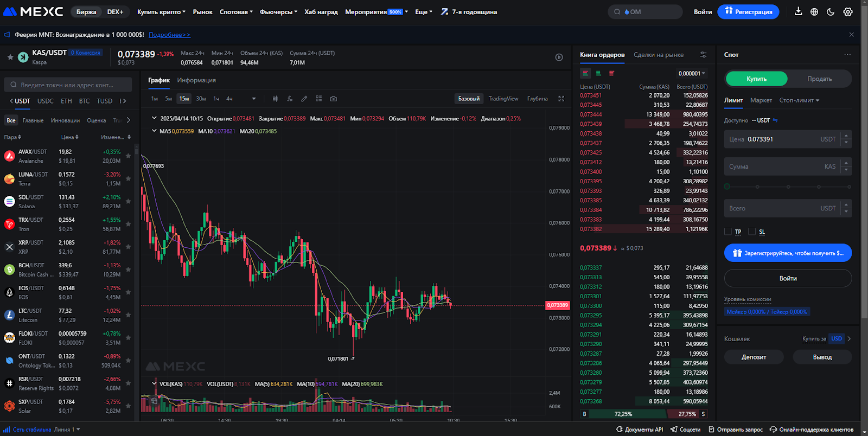The height and width of the screenshot is (436, 868).
Task: Open the Хаб наград menu item
Action: (x=321, y=12)
